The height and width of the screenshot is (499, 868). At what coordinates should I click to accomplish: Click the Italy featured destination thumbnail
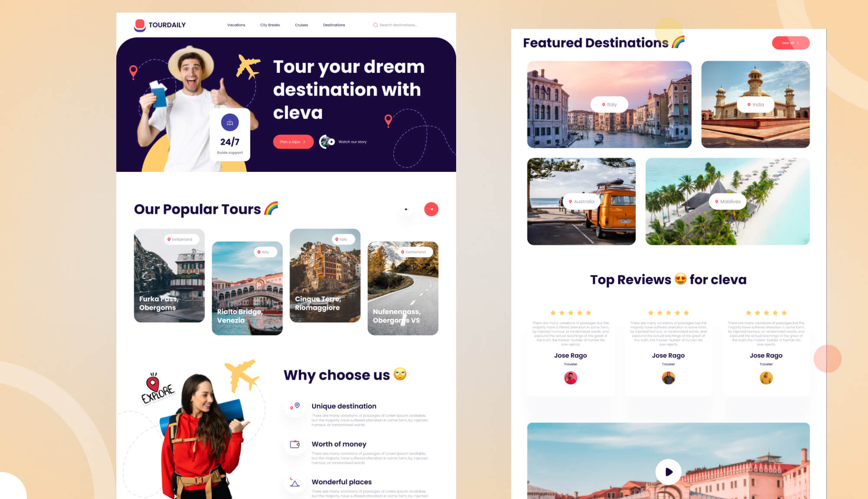click(x=611, y=104)
